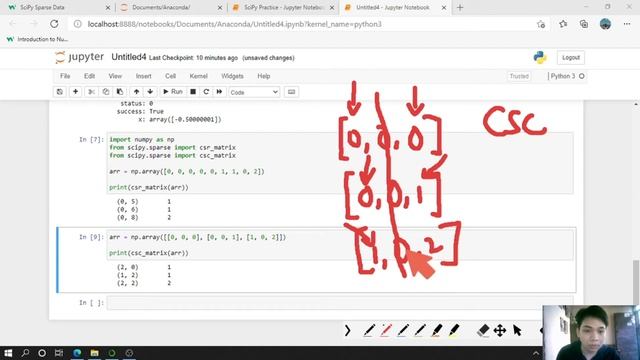Screen dimensions: 640x360
Task: Open the Windows Start menu
Action: (8, 353)
